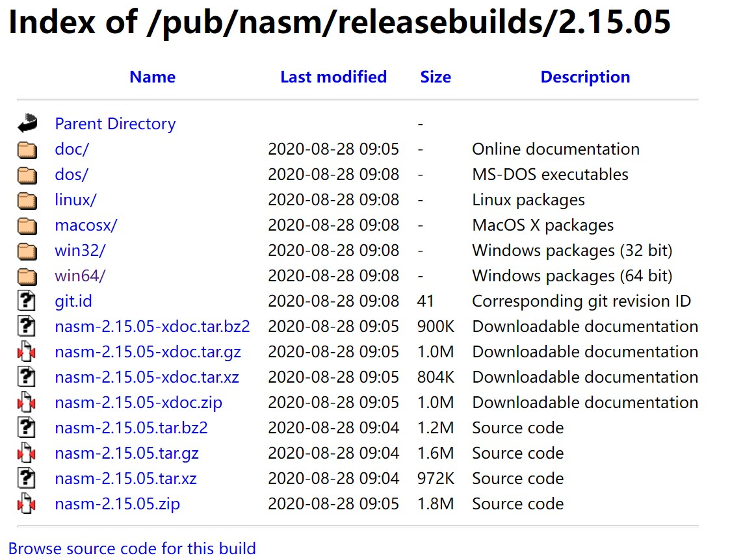Viewport: 743px width, 560px height.
Task: Click the 972K size value
Action: tap(436, 479)
